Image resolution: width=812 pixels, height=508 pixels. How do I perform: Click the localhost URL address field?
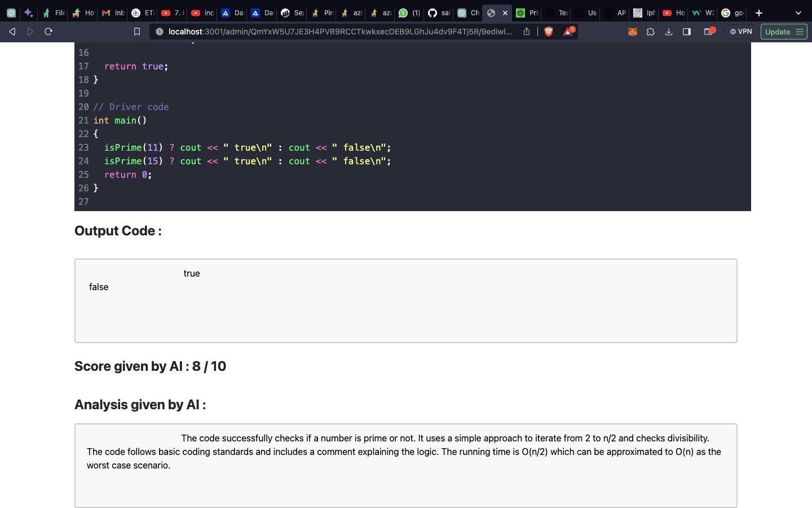pyautogui.click(x=340, y=32)
